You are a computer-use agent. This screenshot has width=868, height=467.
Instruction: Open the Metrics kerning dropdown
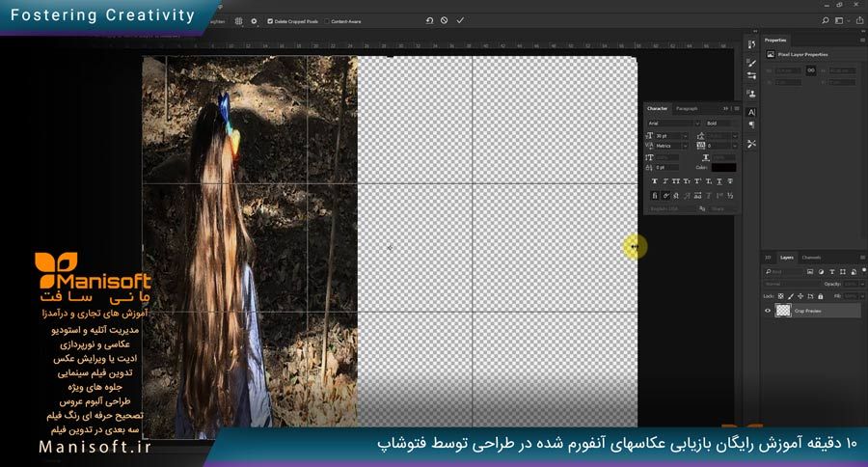click(x=685, y=147)
